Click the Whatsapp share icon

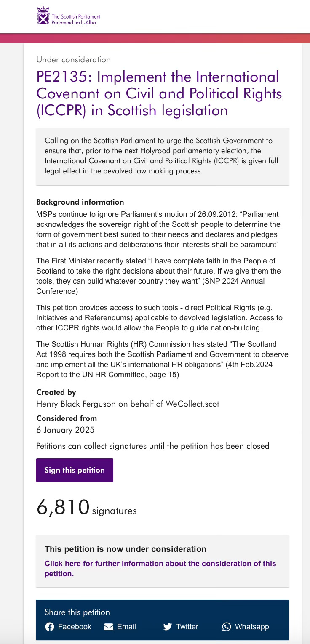(227, 627)
